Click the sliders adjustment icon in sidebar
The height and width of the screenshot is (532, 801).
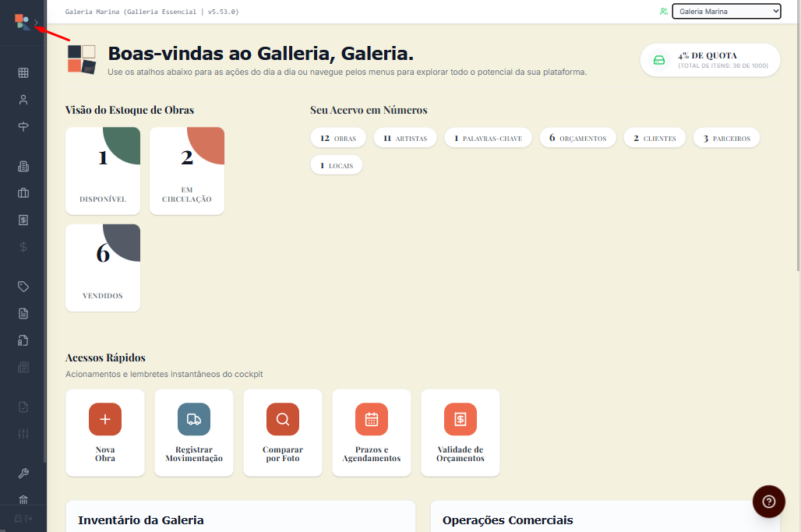[23, 434]
